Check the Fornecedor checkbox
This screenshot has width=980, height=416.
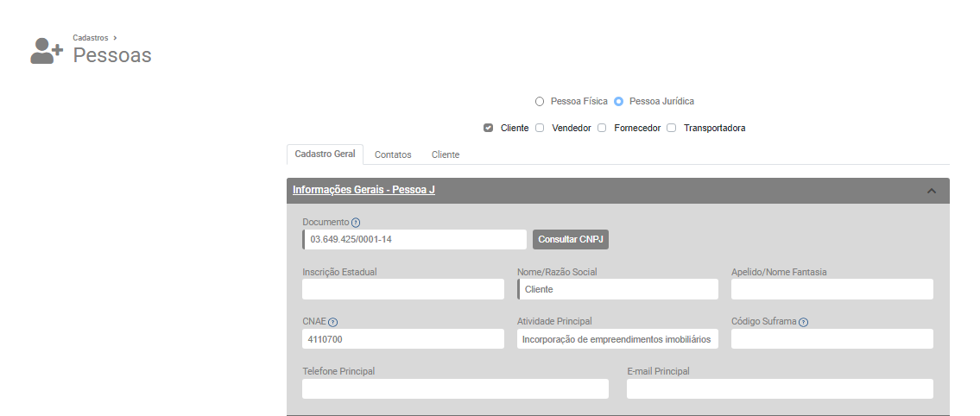tap(602, 129)
